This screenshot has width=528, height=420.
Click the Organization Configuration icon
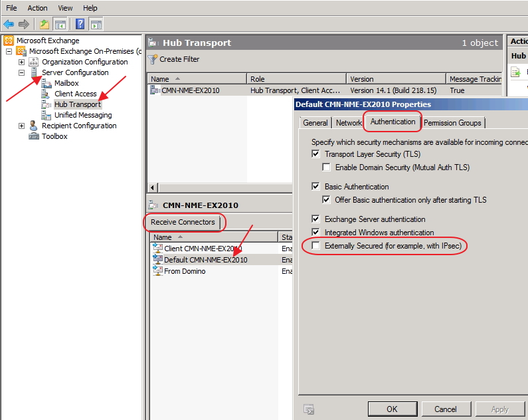(x=34, y=62)
